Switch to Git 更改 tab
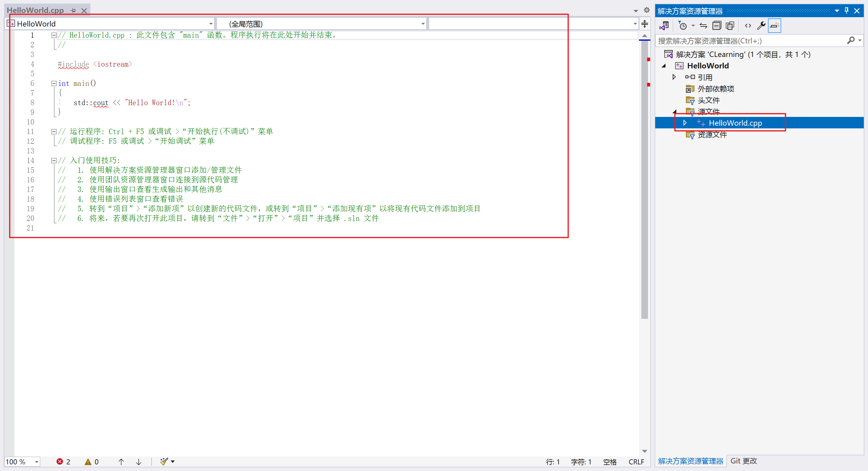The height and width of the screenshot is (471, 868). (743, 460)
